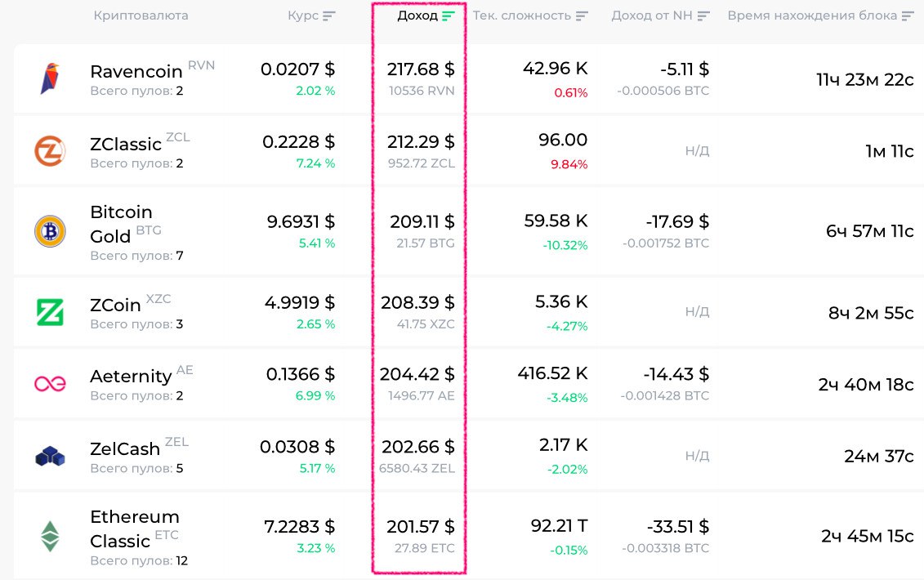
Task: Click the Ravencoin bird logo icon
Action: tap(49, 78)
